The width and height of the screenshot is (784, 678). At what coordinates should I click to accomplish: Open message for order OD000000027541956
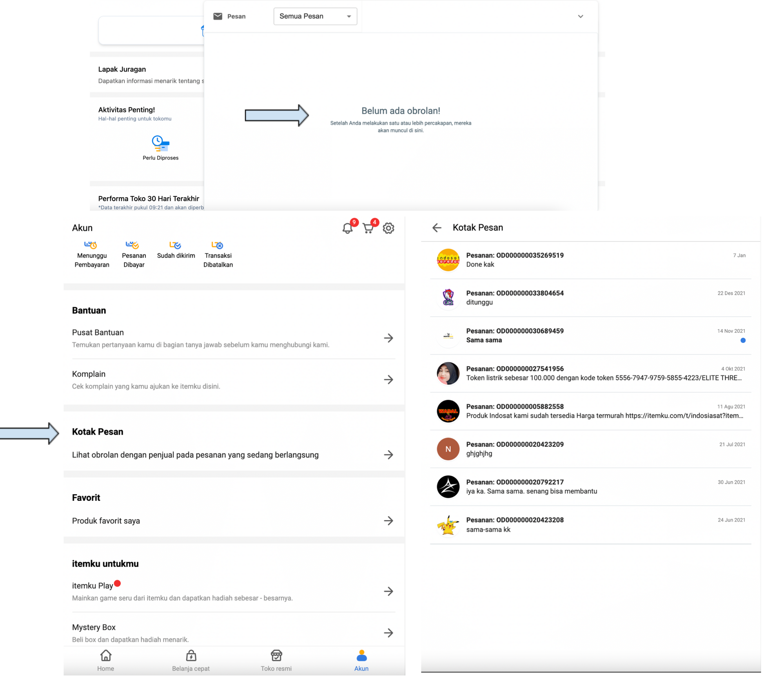pos(591,373)
